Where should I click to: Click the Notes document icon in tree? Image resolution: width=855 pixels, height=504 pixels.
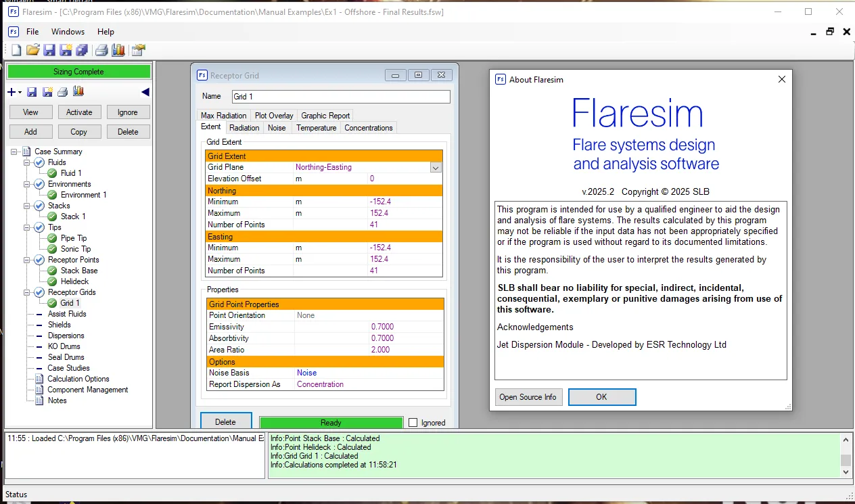[39, 400]
